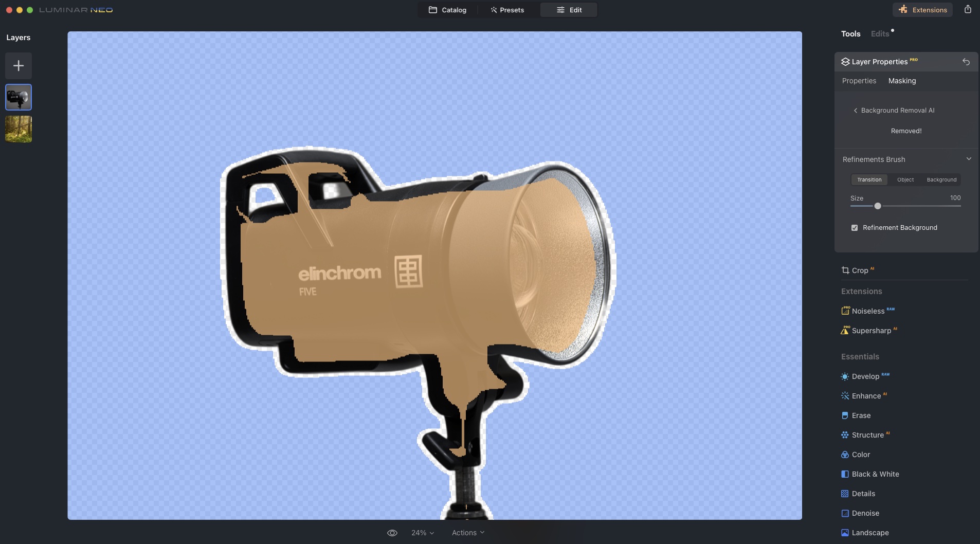Open the Black & White tool
Viewport: 980px width, 544px height.
(870, 474)
